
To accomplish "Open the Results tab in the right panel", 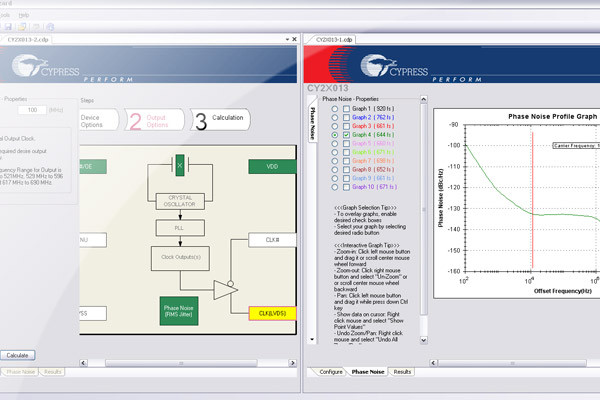I will [x=402, y=372].
